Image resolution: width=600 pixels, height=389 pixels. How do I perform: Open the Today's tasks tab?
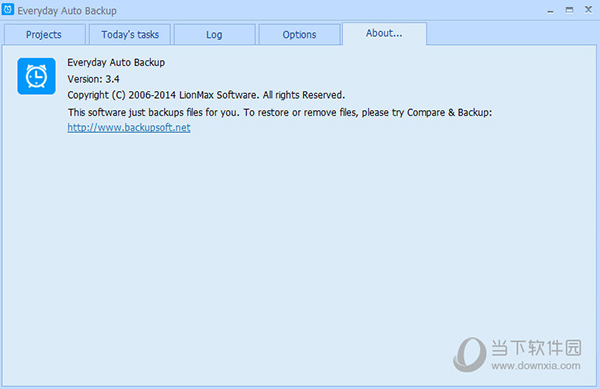(x=130, y=34)
